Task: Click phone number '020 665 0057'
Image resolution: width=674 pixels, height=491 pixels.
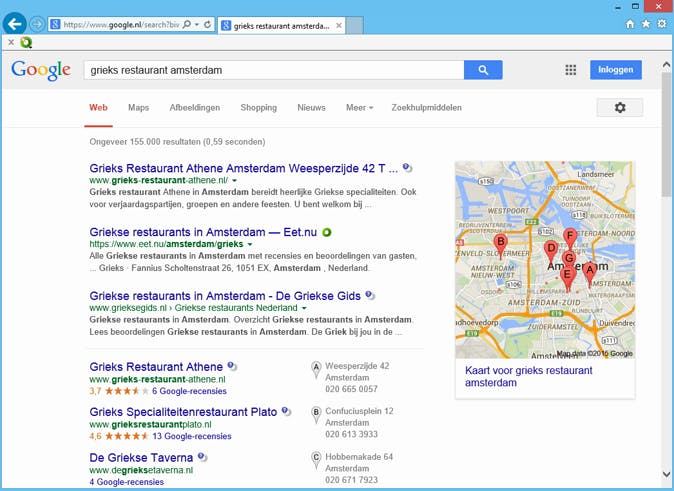Action: point(352,389)
